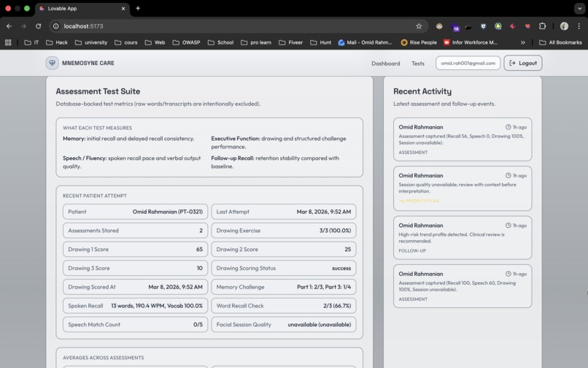Open the Rise People bookmark
The width and height of the screenshot is (588, 368).
(x=419, y=42)
